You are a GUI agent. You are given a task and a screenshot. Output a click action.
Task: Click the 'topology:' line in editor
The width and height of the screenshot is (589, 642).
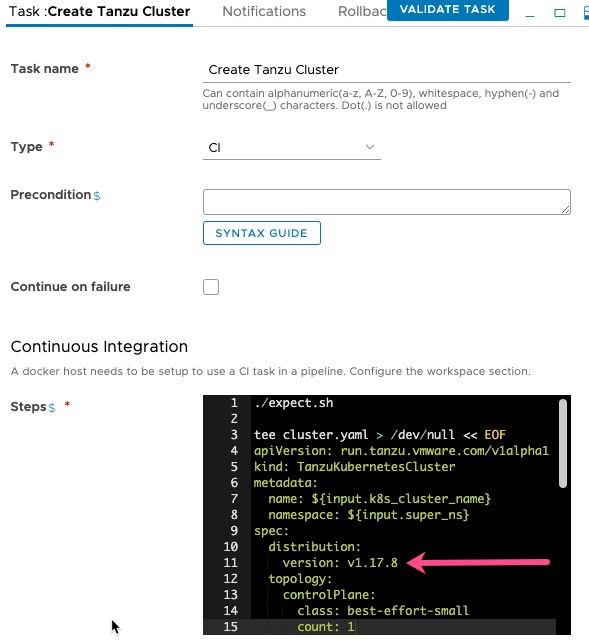300,579
